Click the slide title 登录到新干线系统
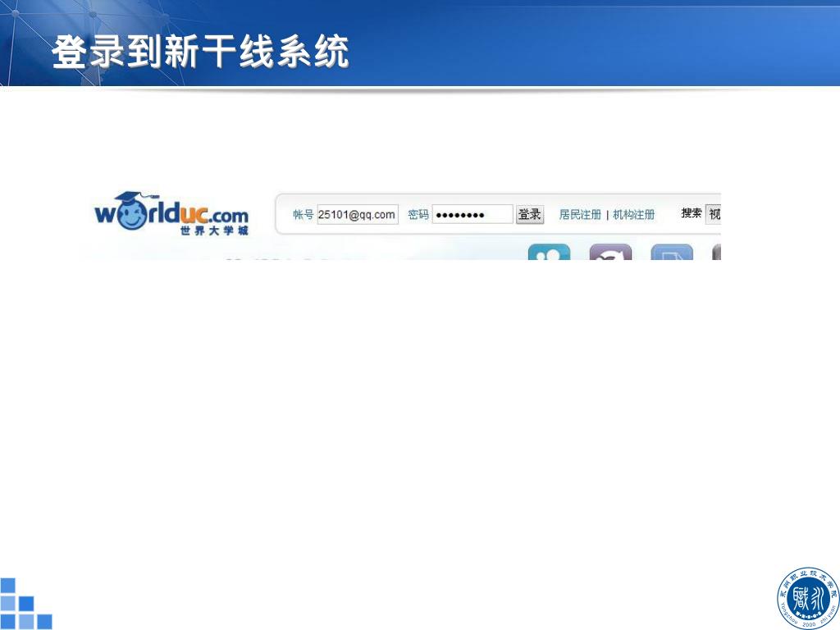The image size is (840, 630). click(x=200, y=52)
